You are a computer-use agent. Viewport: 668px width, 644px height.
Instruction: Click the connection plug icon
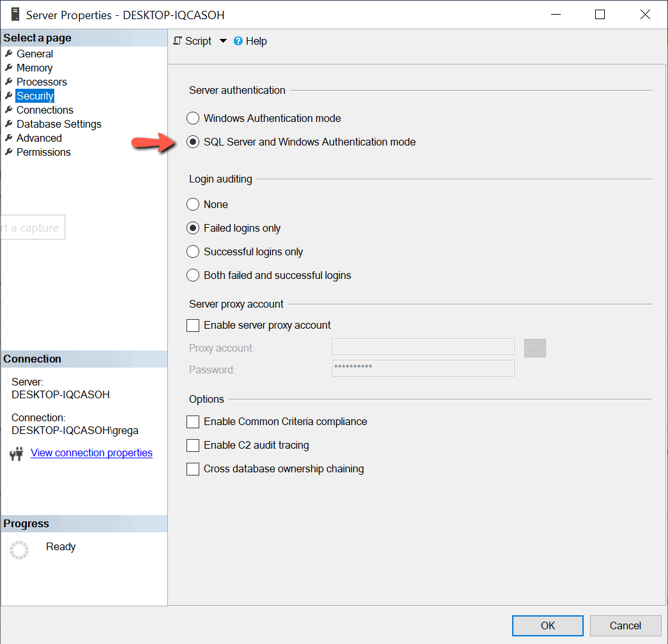click(17, 454)
